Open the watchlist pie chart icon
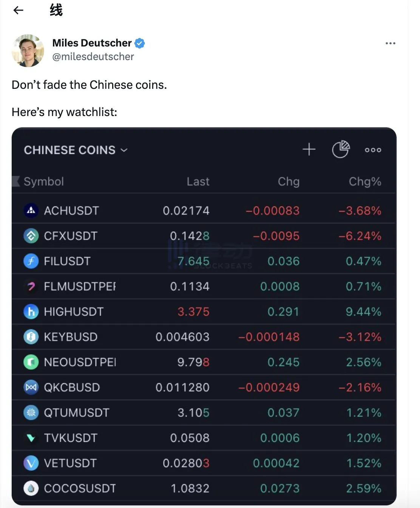This screenshot has width=420, height=508. (341, 149)
